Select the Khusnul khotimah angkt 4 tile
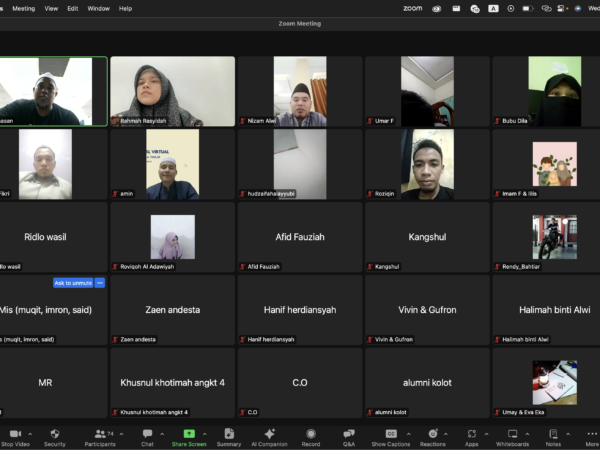 tap(173, 383)
